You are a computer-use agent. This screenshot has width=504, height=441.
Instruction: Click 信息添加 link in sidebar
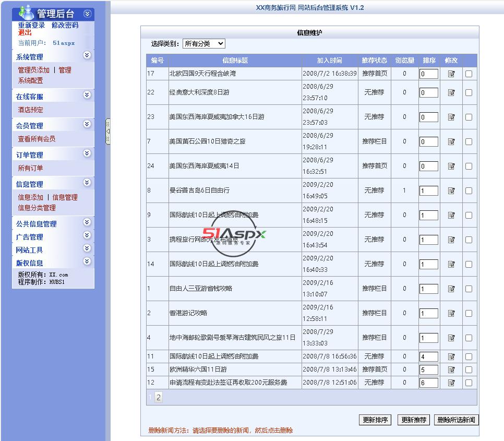tap(31, 197)
